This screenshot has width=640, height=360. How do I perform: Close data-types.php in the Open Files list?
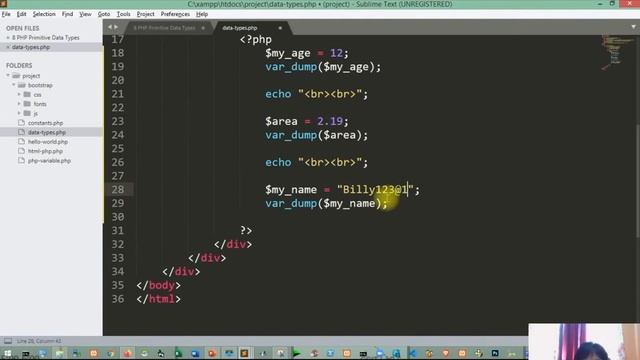tap(8, 47)
